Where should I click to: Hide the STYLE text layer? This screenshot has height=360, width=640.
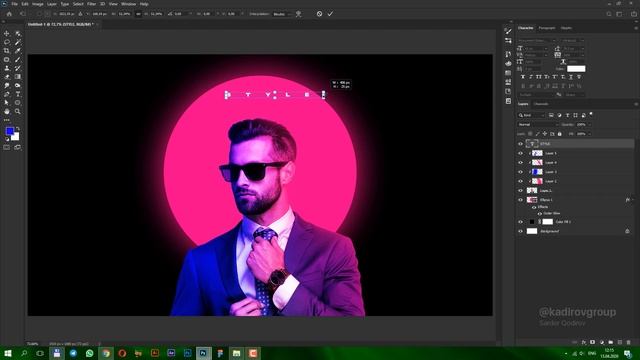520,144
